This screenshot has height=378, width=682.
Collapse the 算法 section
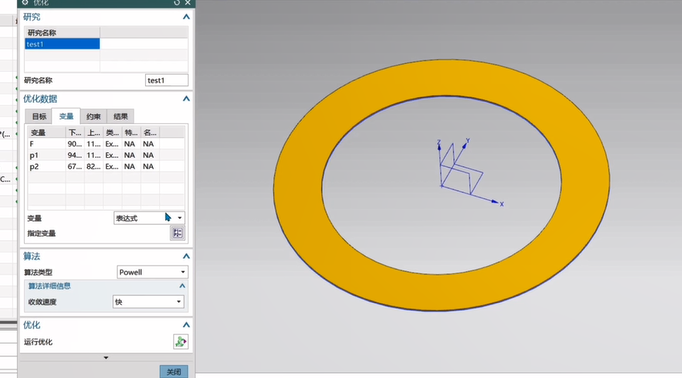click(x=186, y=256)
